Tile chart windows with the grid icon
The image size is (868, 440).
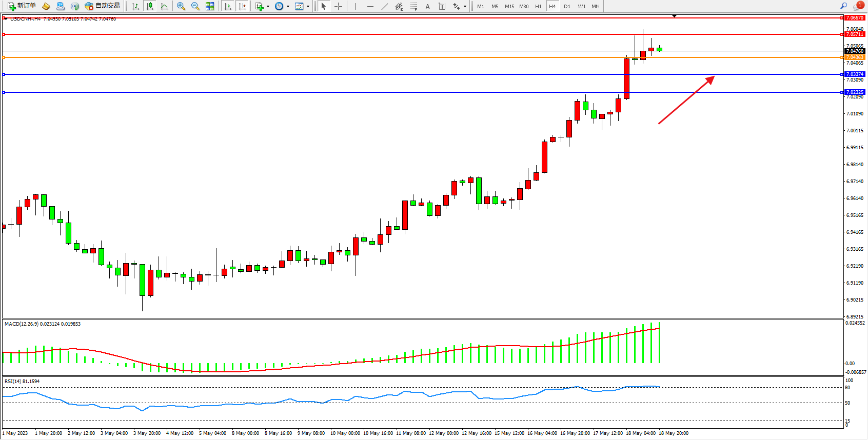tap(210, 6)
